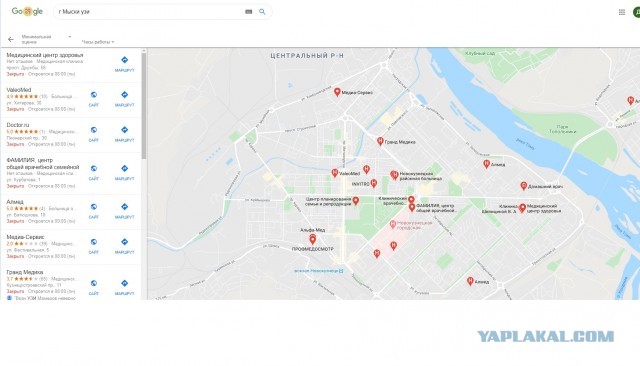Select the ФАМИЛИЯ центр общей врачебной map pin
The height and width of the screenshot is (366, 640).
412,208
